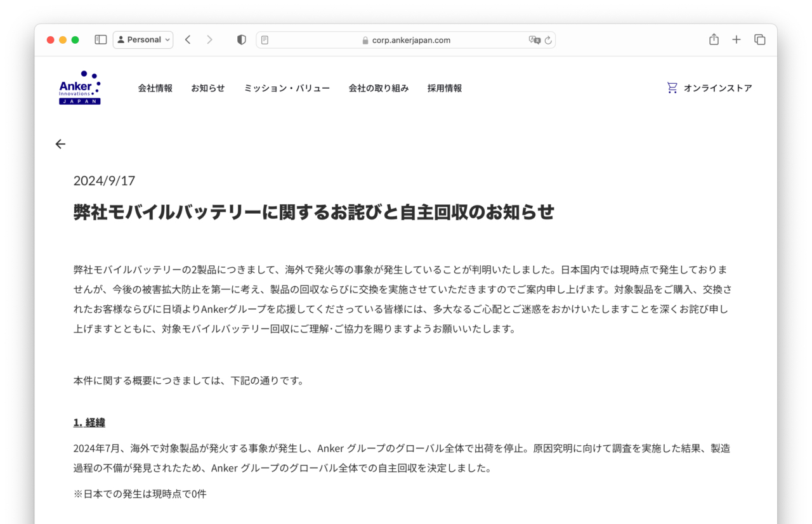This screenshot has width=812, height=524.
Task: Select the corp.ankerjapan.com address field
Action: [x=405, y=40]
